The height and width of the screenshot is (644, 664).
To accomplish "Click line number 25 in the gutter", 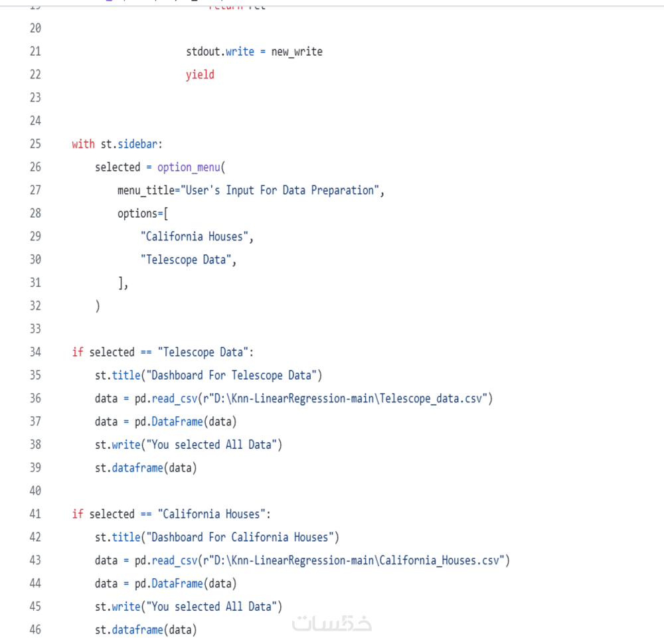I will click(x=35, y=144).
